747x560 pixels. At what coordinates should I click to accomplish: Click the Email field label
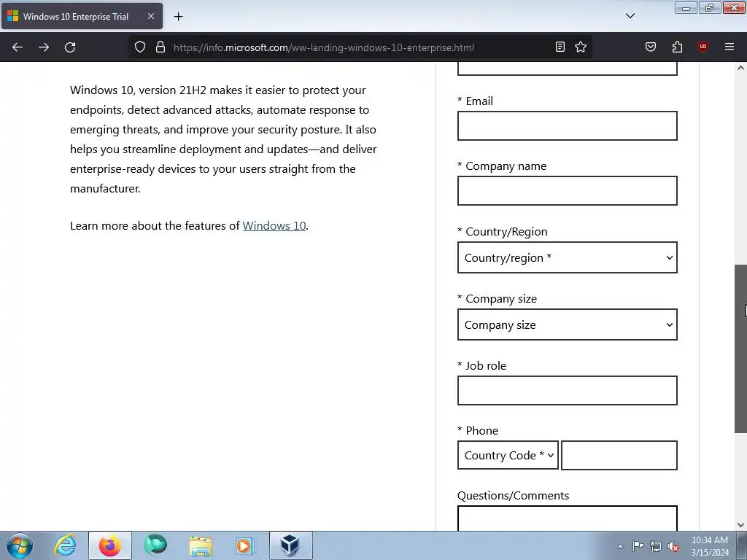475,101
